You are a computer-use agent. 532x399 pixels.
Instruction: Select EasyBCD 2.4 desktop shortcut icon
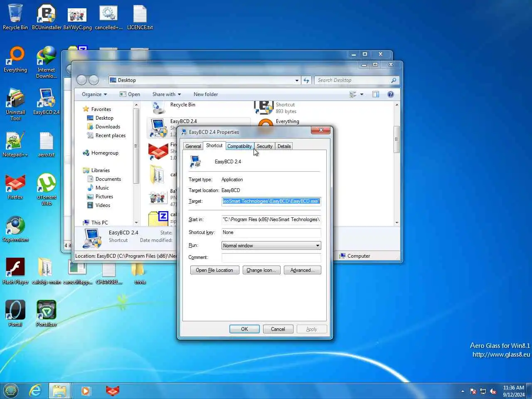coord(47,101)
